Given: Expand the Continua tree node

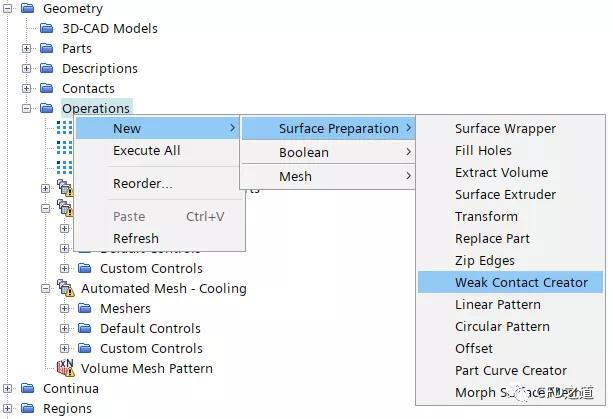Looking at the screenshot, I should point(7,389).
